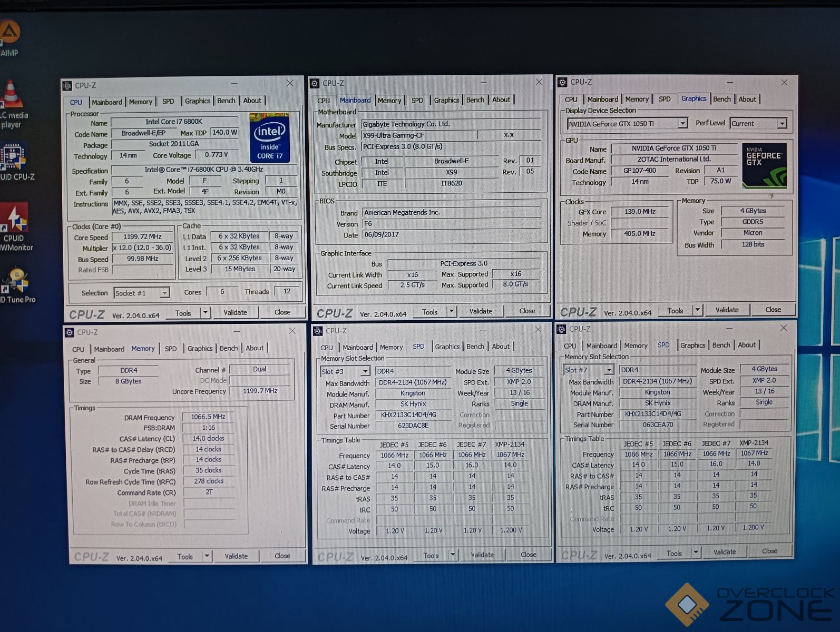Switch to the Bench tab in the CPU window
This screenshot has height=632, width=840.
(x=226, y=101)
